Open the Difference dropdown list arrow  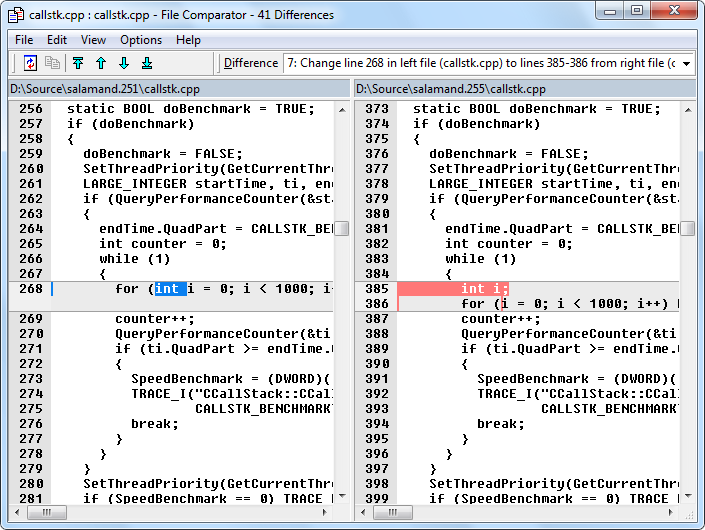[x=687, y=63]
